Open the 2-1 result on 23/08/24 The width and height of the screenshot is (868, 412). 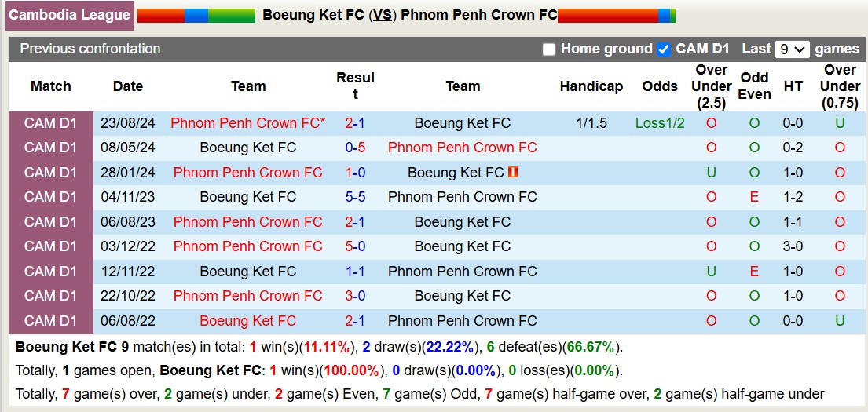355,123
